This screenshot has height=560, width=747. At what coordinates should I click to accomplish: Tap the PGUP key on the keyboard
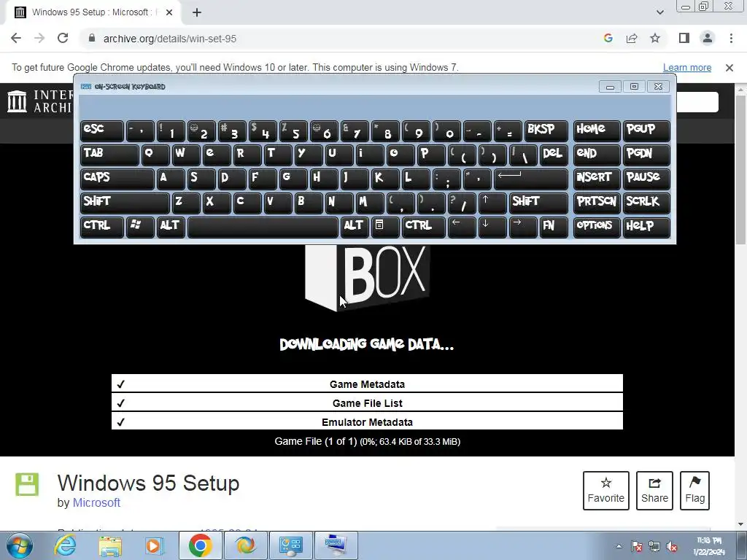(646, 131)
